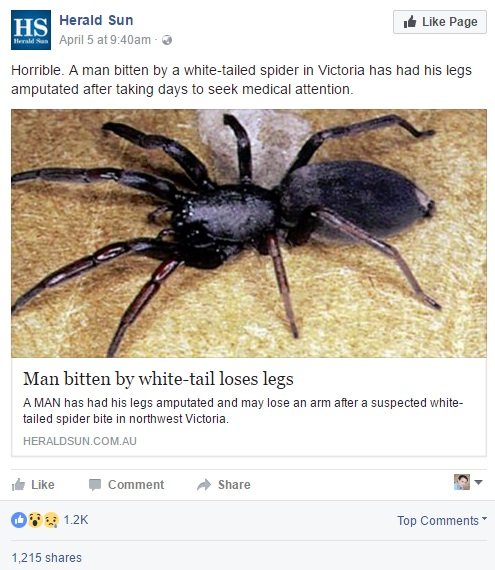
Task: Click the article description snippet text
Action: coord(243,411)
